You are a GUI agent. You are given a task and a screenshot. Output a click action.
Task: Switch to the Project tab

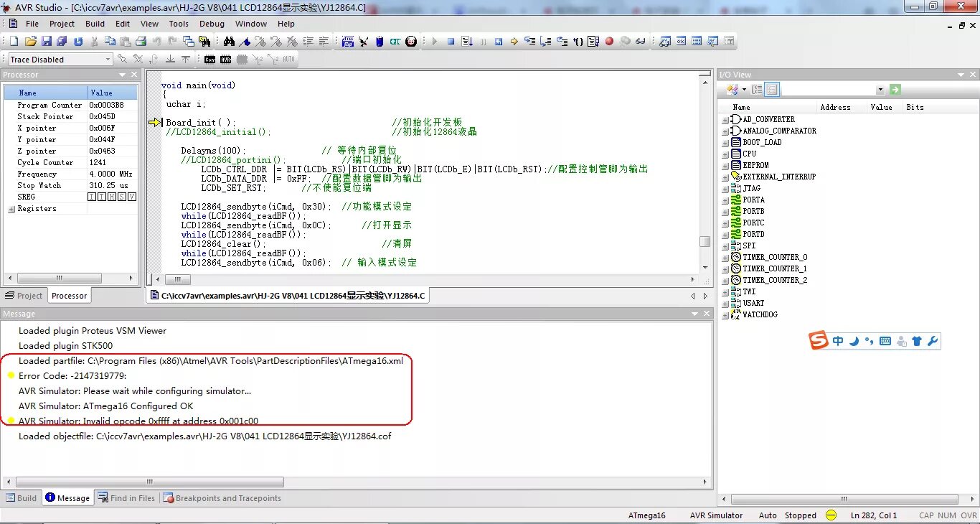click(24, 296)
